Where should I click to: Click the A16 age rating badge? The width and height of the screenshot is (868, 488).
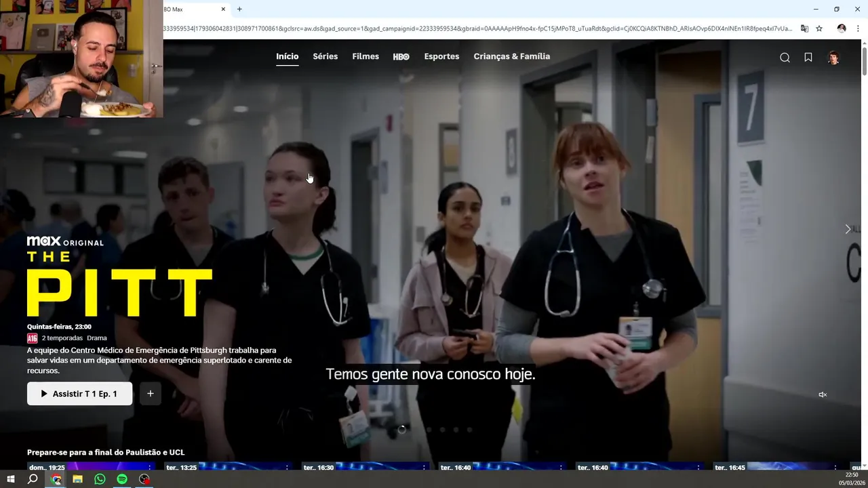pos(33,338)
